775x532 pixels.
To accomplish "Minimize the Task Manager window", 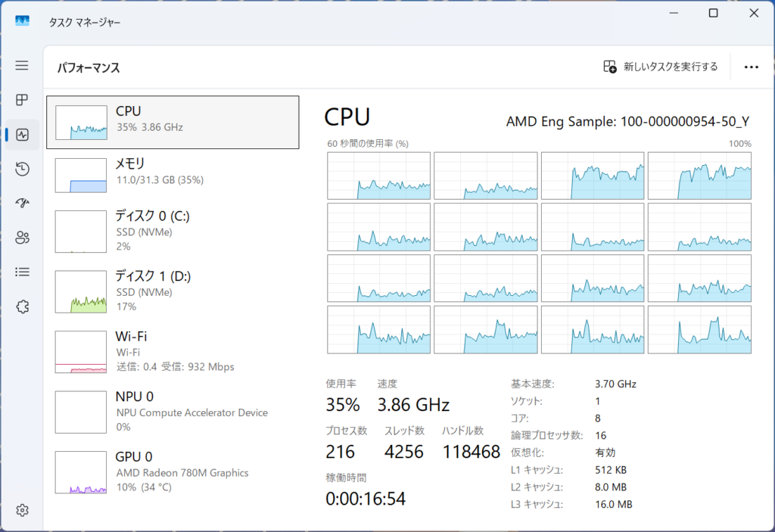I will click(x=674, y=13).
